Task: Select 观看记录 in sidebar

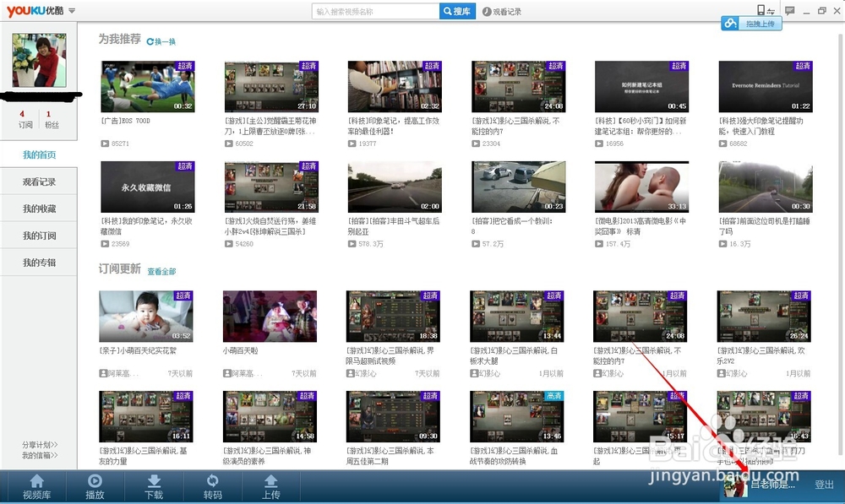Action: tap(39, 182)
